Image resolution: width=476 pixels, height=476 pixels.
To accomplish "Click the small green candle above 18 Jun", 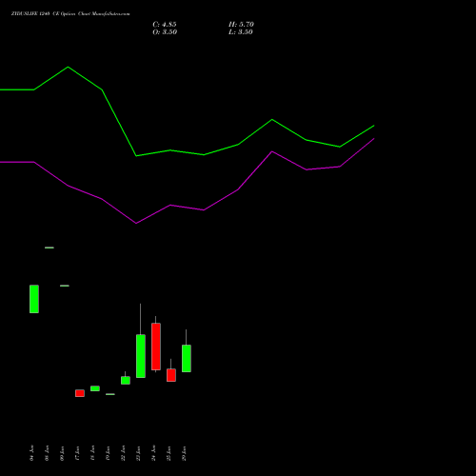I will [x=95, y=388].
